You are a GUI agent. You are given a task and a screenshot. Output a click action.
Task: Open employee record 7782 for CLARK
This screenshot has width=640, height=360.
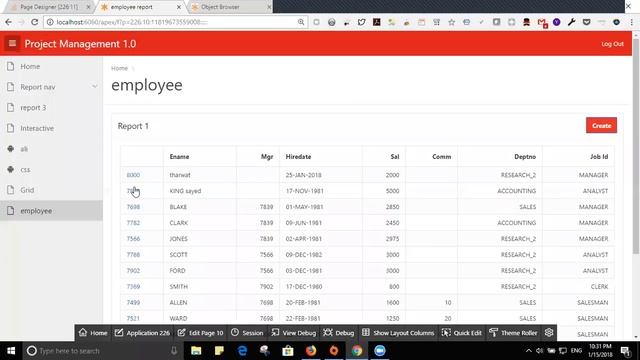pyautogui.click(x=133, y=222)
